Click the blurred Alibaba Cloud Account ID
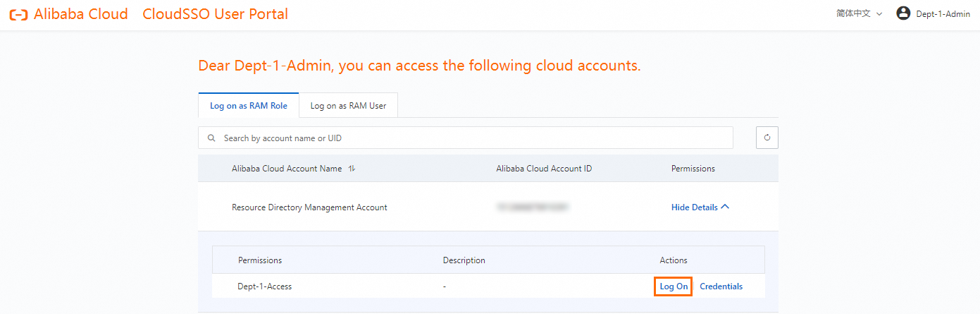 click(x=533, y=207)
